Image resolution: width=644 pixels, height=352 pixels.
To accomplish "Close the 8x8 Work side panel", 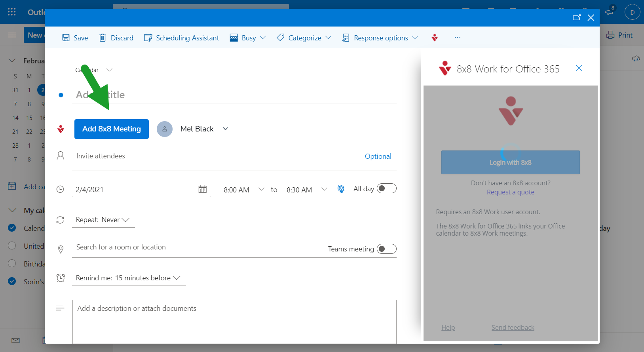I will (x=579, y=68).
